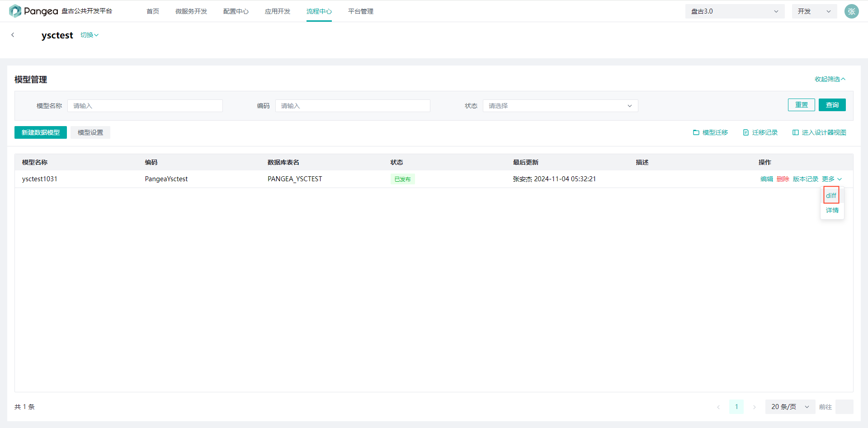The image size is (868, 428).
Task: Open the 应用开发 menu
Action: (x=278, y=11)
